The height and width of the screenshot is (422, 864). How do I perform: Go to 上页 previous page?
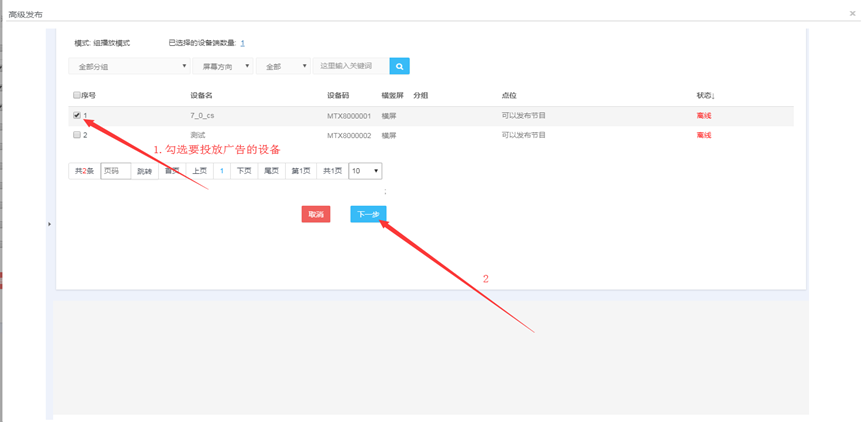point(199,171)
